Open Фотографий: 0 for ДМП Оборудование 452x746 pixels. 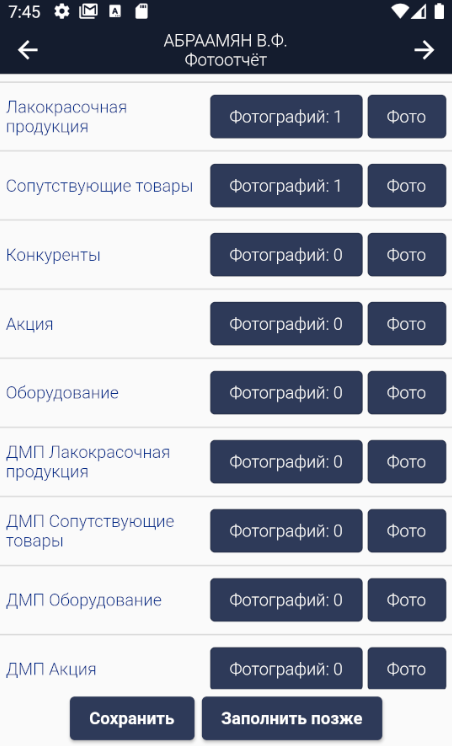coord(286,599)
